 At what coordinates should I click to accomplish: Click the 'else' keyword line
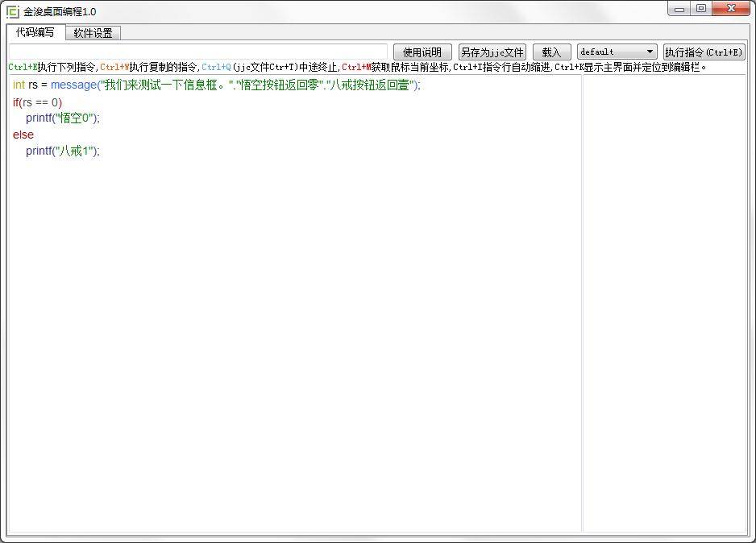[23, 135]
